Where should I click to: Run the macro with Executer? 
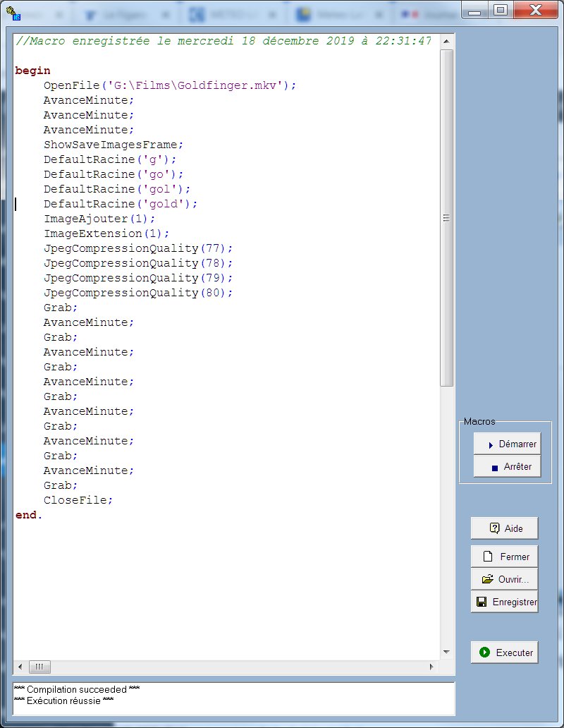click(504, 653)
